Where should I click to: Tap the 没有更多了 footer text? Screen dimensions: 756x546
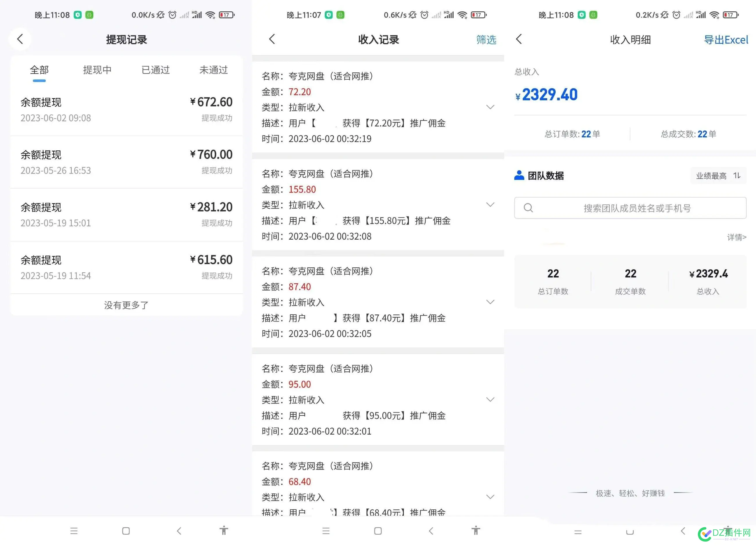126,305
